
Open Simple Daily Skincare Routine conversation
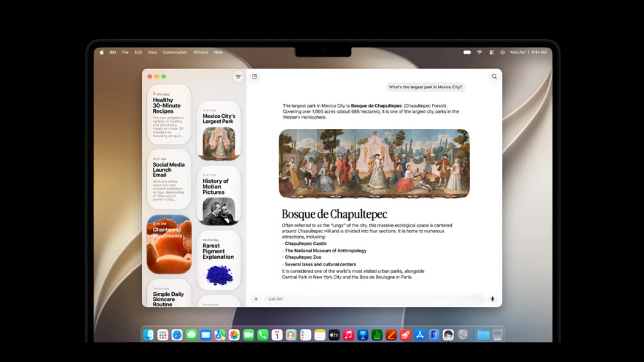coord(169,293)
